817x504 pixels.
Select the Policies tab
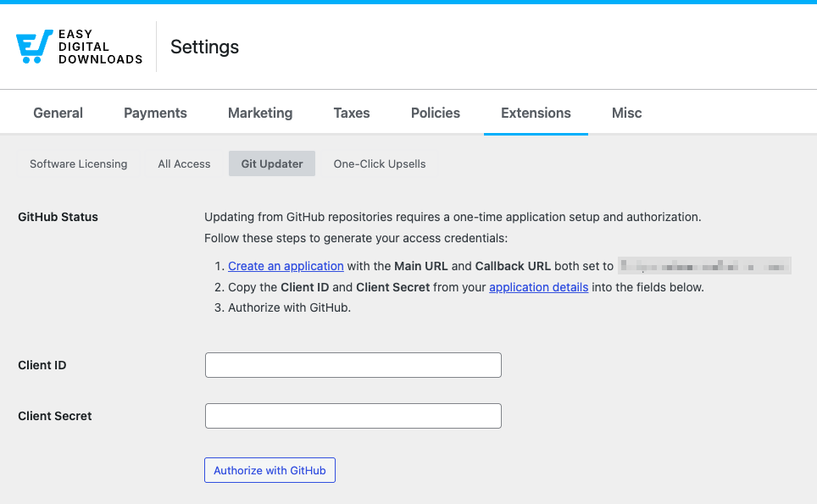[436, 113]
